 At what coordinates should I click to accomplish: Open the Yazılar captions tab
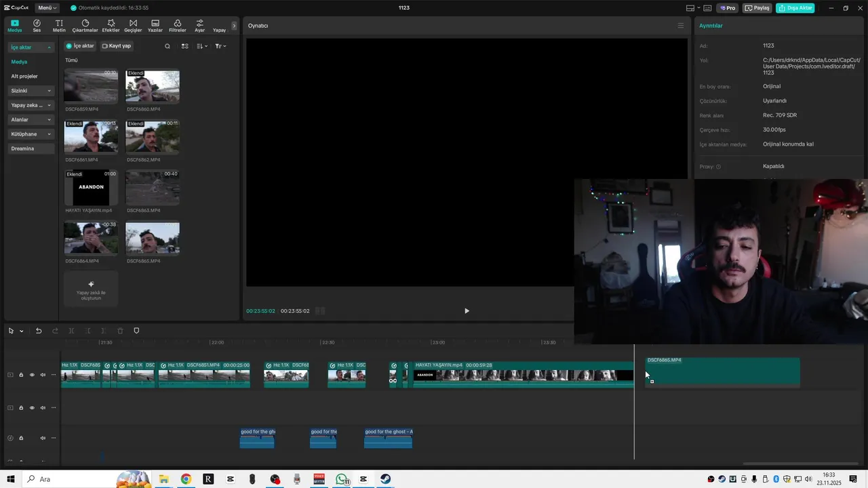pyautogui.click(x=155, y=26)
